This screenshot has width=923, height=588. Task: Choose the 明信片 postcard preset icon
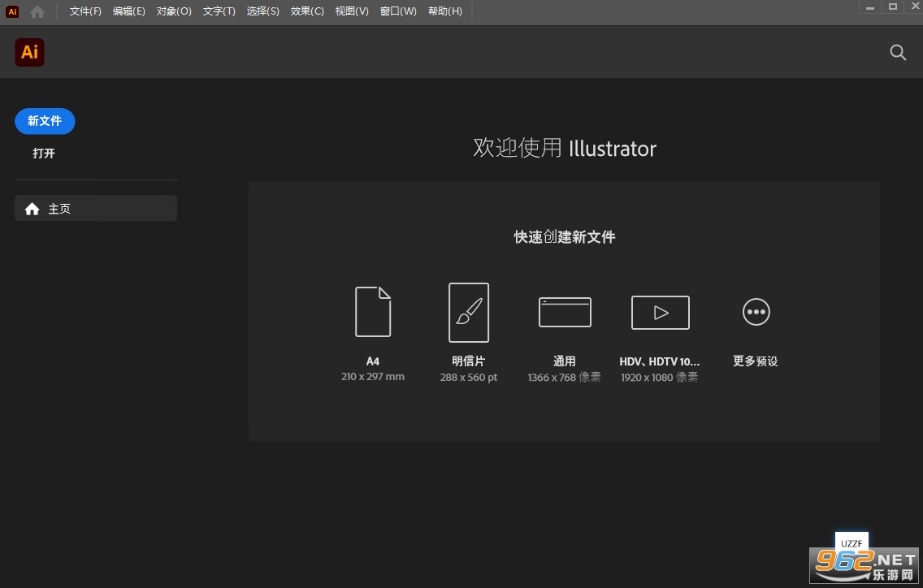click(x=469, y=312)
